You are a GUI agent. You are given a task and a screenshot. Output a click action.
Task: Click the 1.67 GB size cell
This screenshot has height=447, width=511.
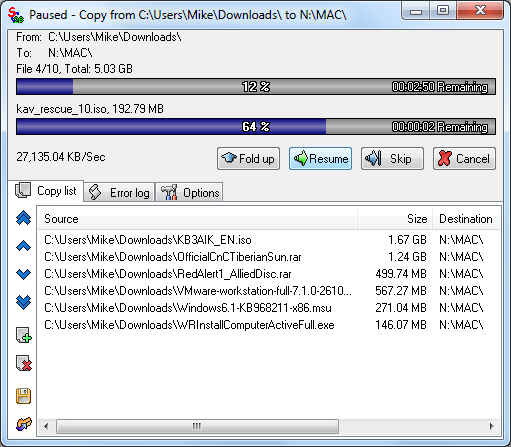407,240
